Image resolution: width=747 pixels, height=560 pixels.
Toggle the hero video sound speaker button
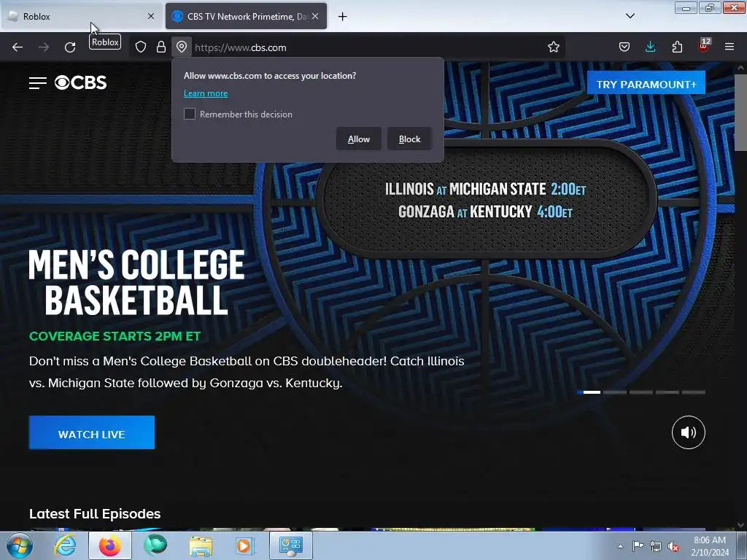pos(689,432)
